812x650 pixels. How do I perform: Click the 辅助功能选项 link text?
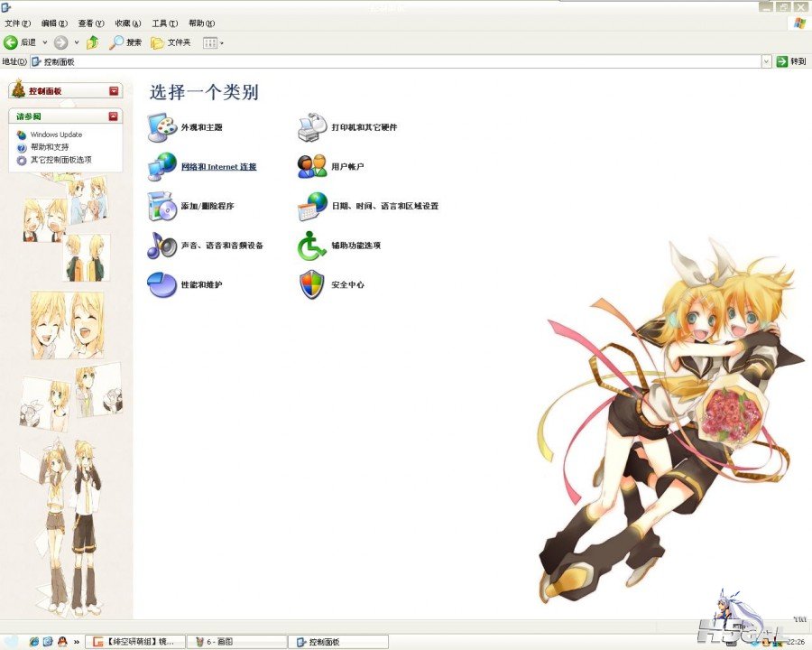coord(355,246)
